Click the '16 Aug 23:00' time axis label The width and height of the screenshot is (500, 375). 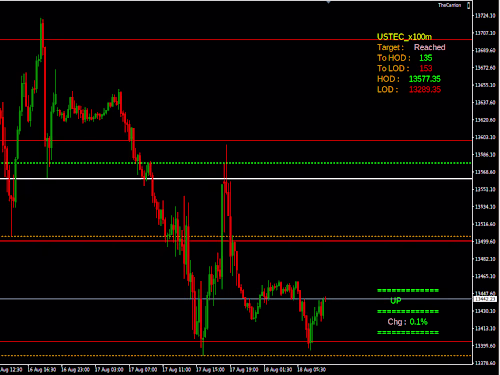(76, 369)
